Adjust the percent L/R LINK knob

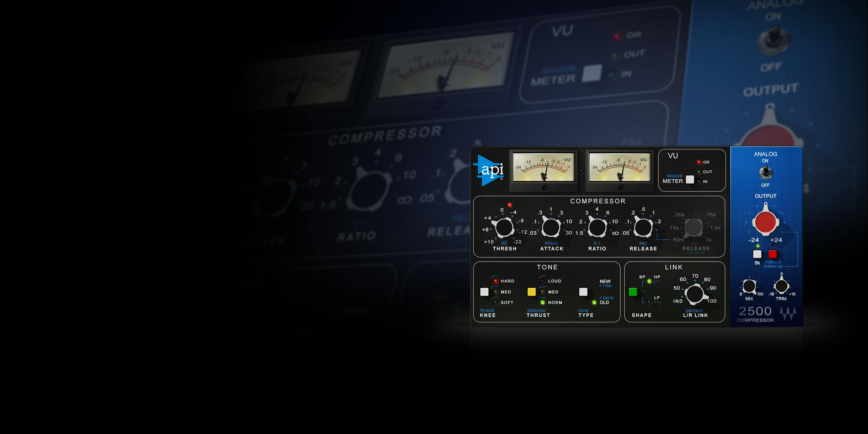click(696, 294)
